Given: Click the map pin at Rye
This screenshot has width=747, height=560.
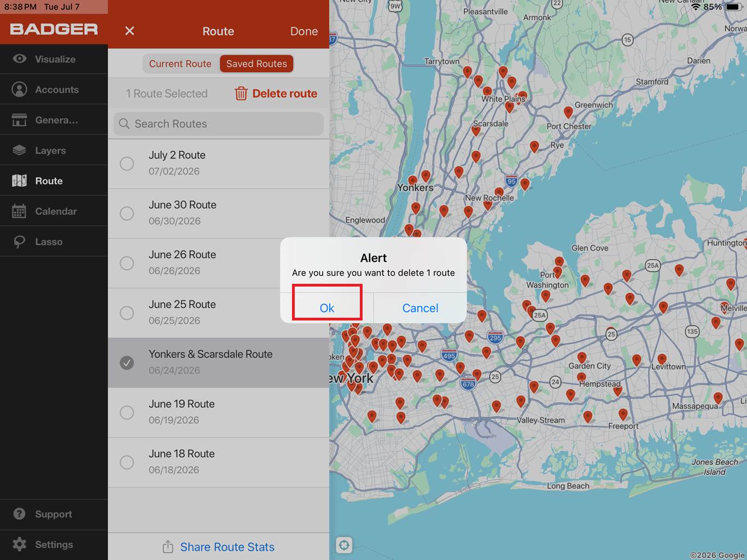Looking at the screenshot, I should 534,147.
